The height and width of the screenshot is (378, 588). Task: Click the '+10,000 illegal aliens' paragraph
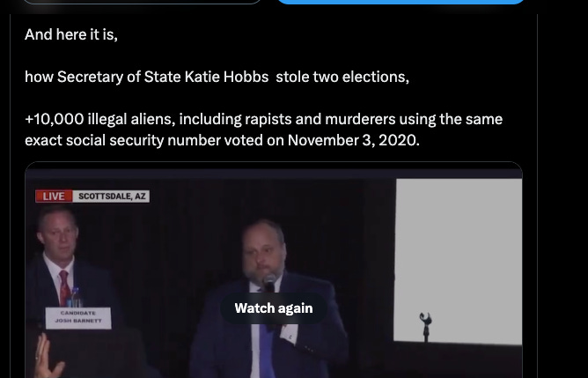(263, 130)
